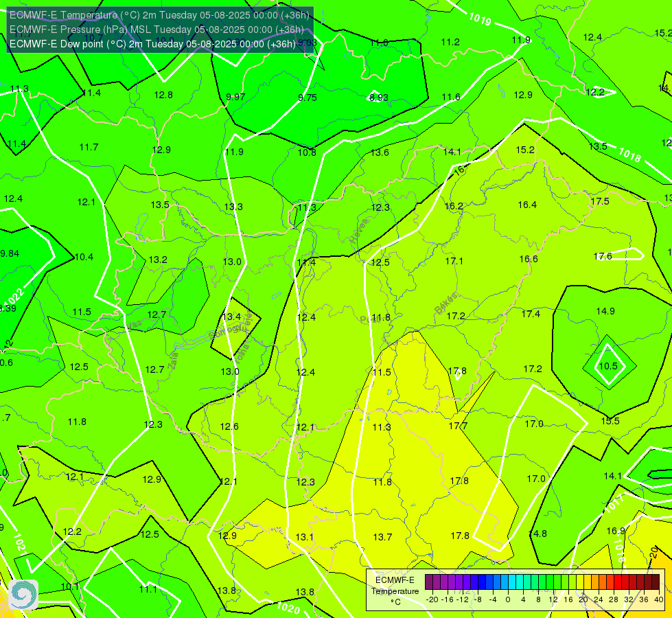Click the 12.8 value on map
The width and height of the screenshot is (672, 618).
[x=164, y=95]
